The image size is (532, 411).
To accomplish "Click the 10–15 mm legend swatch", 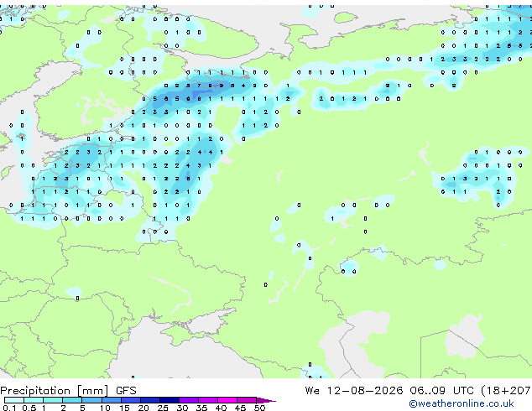I will [x=111, y=400].
